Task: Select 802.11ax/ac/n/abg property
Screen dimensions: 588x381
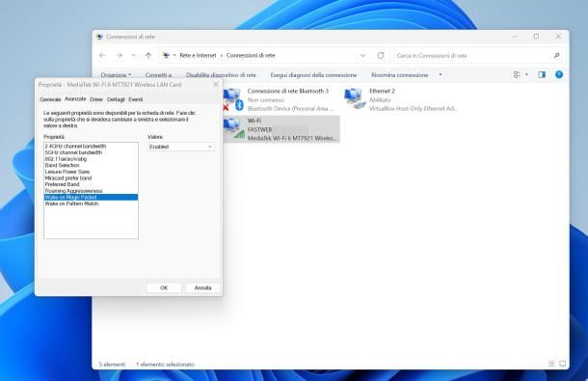Action: coord(91,159)
